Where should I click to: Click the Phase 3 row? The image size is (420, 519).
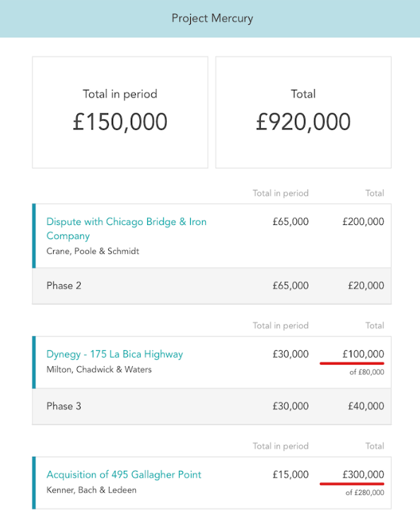coord(212,406)
